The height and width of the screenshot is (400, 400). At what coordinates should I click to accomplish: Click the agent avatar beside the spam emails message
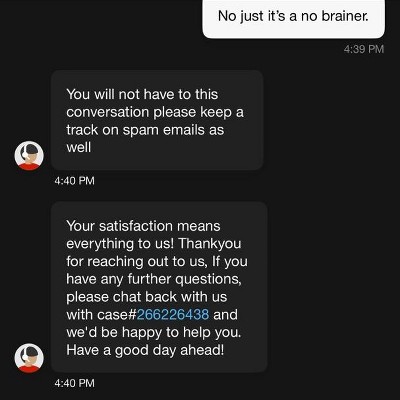coord(29,156)
